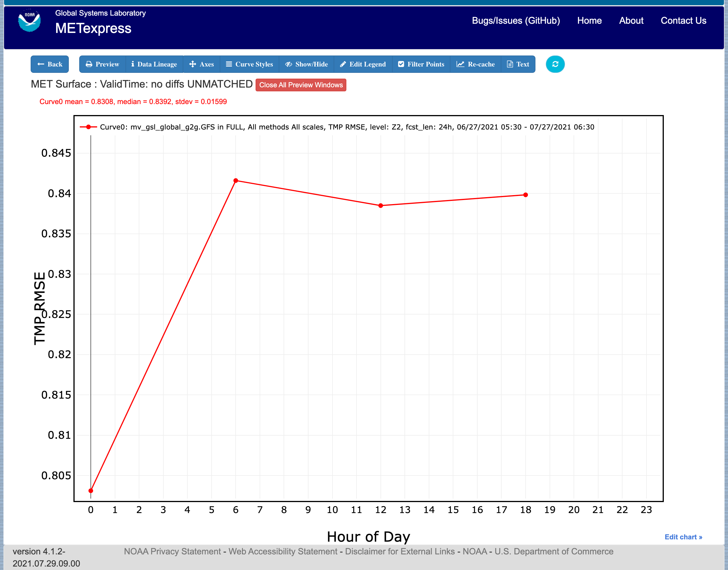Open the Text document button

tap(518, 64)
